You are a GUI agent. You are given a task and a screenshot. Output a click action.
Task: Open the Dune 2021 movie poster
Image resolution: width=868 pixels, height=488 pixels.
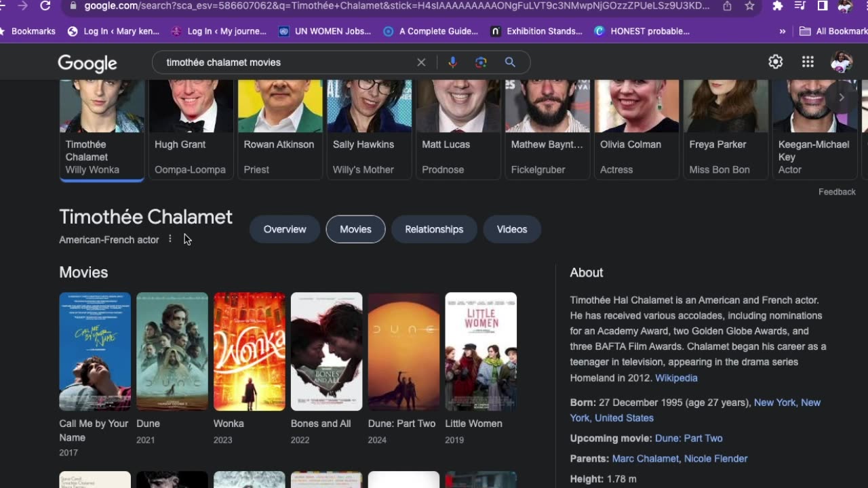(172, 352)
